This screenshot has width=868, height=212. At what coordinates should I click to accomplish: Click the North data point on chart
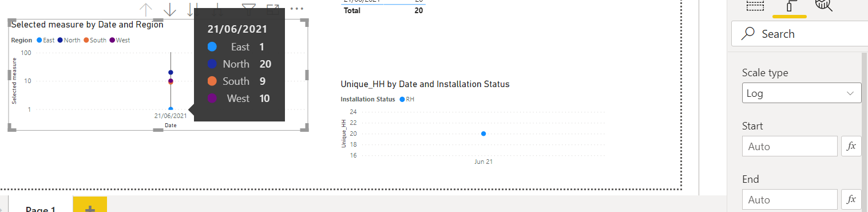171,72
